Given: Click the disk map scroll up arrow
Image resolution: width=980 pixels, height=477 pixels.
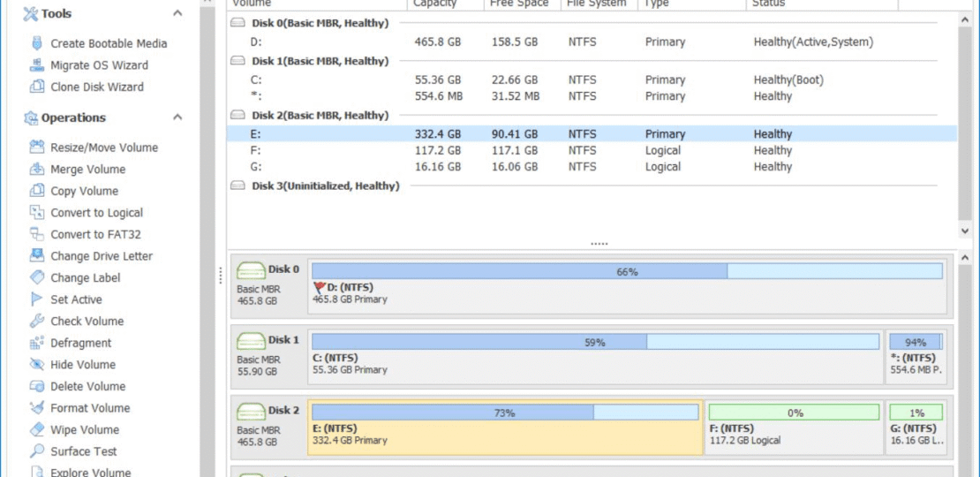Looking at the screenshot, I should (964, 257).
